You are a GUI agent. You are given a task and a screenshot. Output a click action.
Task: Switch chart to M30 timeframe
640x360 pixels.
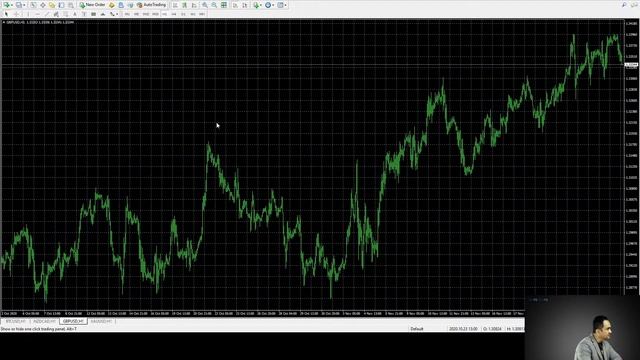[x=155, y=14]
